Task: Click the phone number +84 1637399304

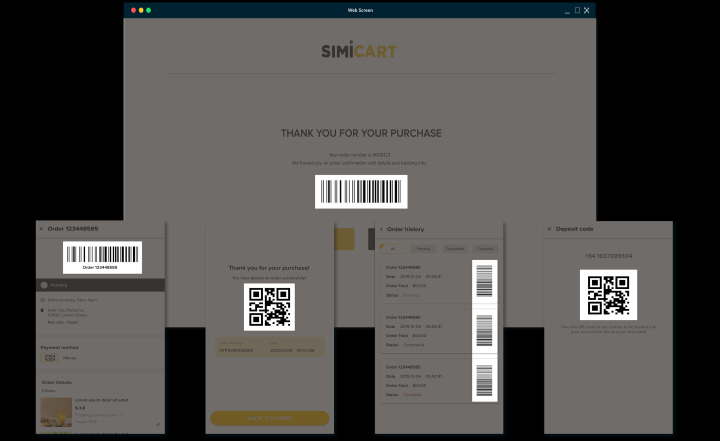Action: point(608,256)
